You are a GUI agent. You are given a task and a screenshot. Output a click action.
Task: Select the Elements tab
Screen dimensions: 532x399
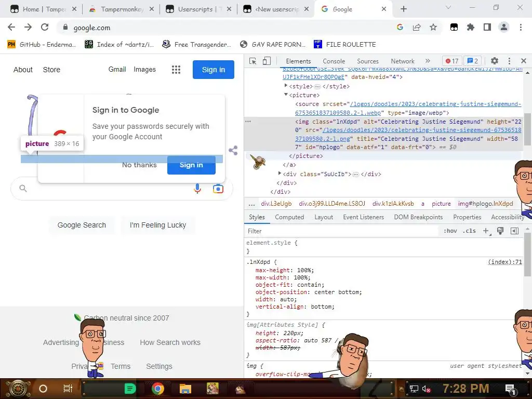coord(298,61)
